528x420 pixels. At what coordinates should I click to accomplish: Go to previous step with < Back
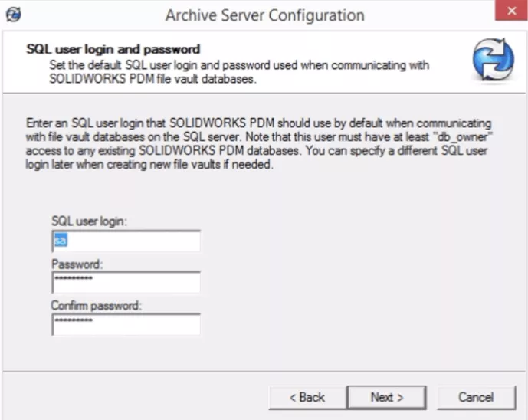click(x=307, y=398)
